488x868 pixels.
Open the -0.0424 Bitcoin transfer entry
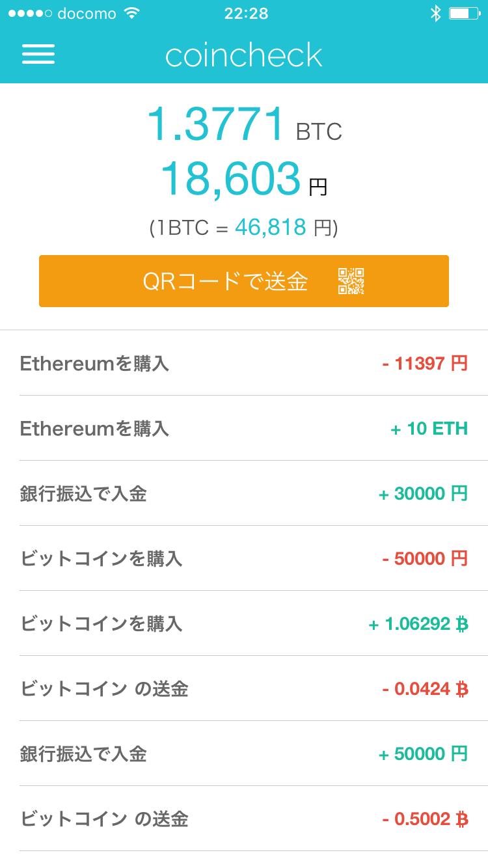(244, 688)
